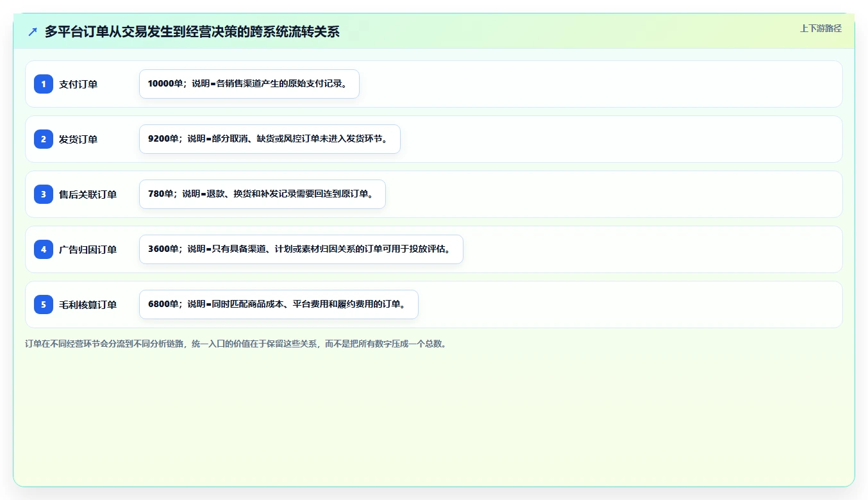The width and height of the screenshot is (868, 500).
Task: Click the 毛利核算订单 label
Action: tap(88, 304)
